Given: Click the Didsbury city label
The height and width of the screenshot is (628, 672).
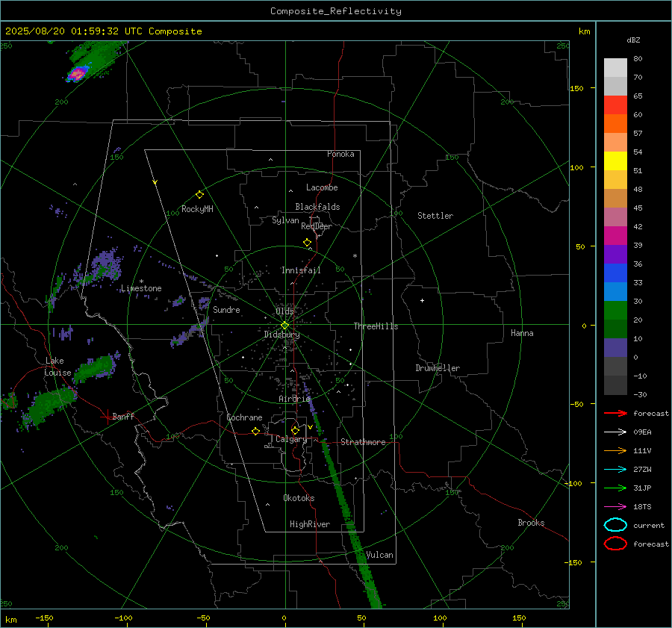Looking at the screenshot, I should (x=281, y=335).
